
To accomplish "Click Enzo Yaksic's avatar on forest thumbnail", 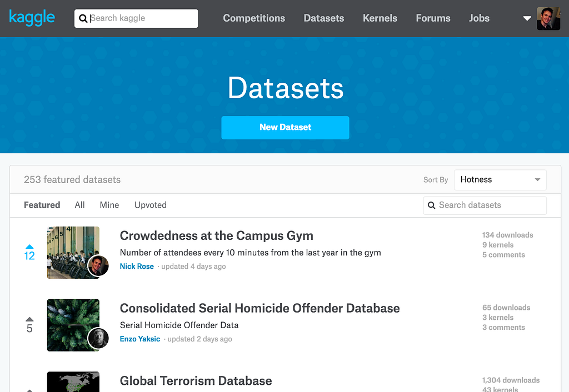I will click(x=98, y=338).
